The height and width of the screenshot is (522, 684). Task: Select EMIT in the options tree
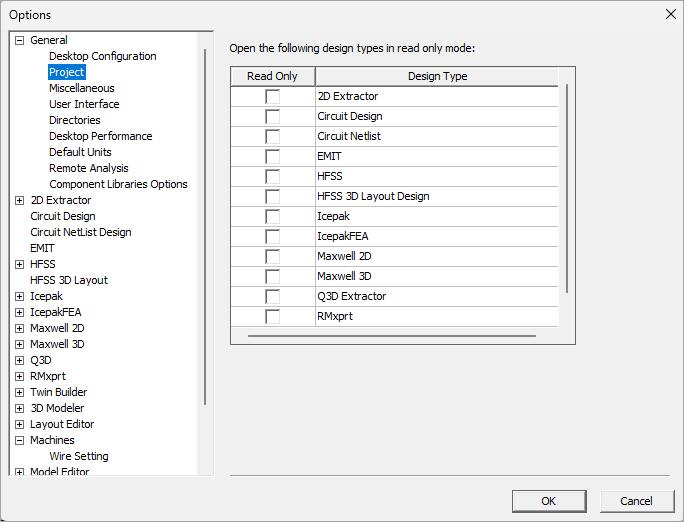pyautogui.click(x=42, y=248)
